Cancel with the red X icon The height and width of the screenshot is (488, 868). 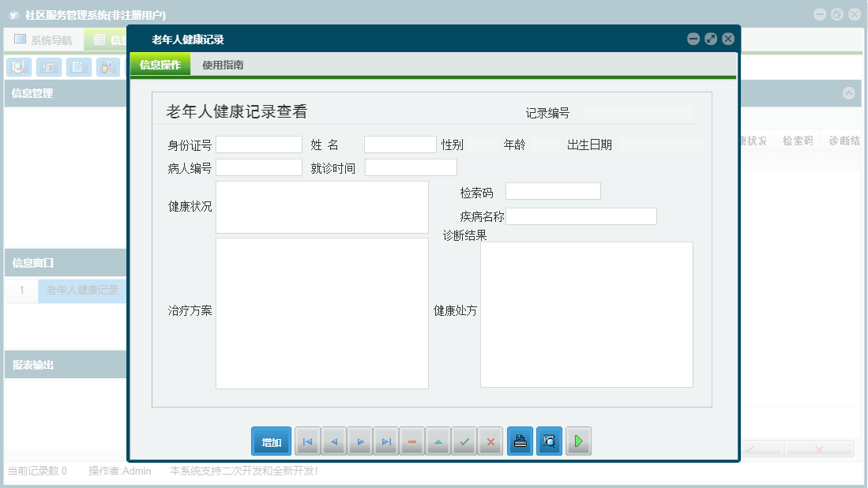[x=490, y=441]
